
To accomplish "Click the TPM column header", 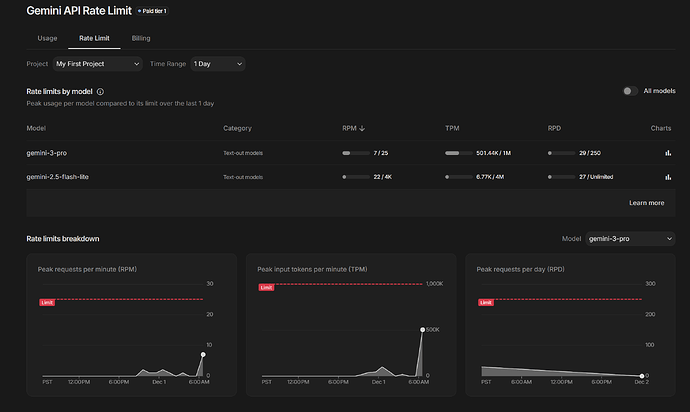I will coord(452,128).
